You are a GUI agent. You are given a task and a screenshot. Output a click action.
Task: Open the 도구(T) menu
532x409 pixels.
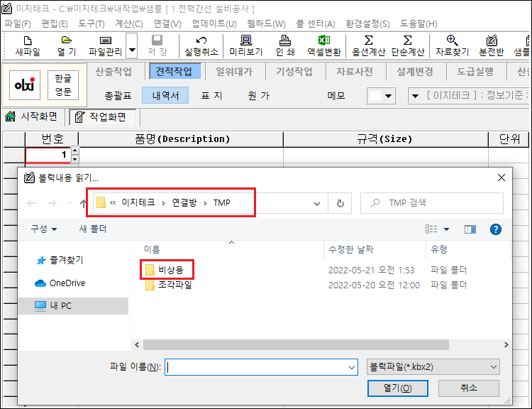coord(92,23)
